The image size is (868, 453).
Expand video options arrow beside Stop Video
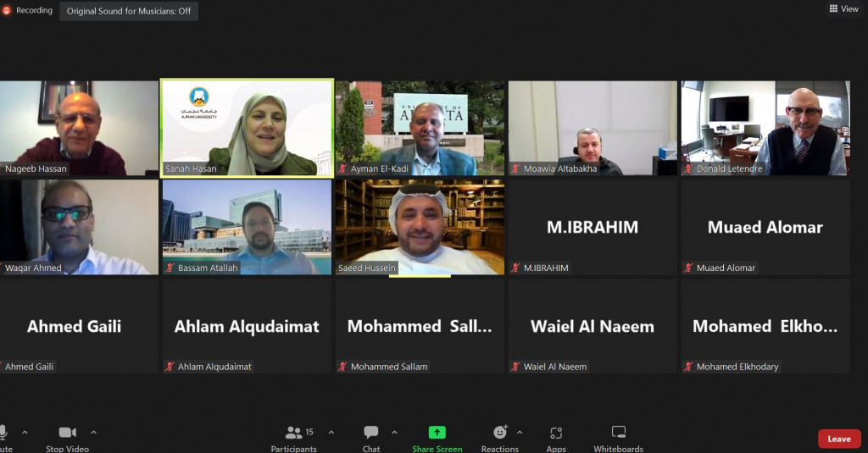tap(93, 432)
